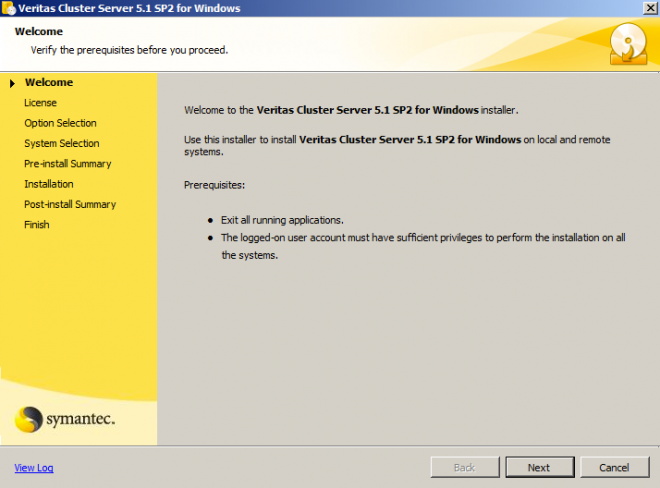
Task: Click the 'Welcome' header title
Action: pyautogui.click(x=39, y=32)
